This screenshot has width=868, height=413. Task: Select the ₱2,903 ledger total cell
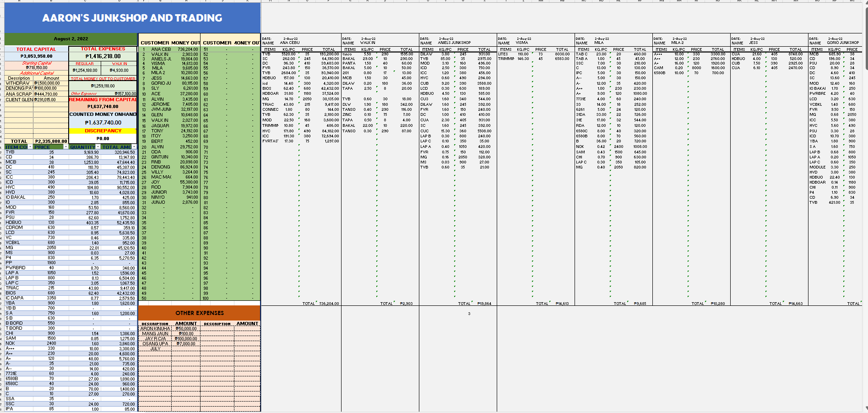point(406,304)
